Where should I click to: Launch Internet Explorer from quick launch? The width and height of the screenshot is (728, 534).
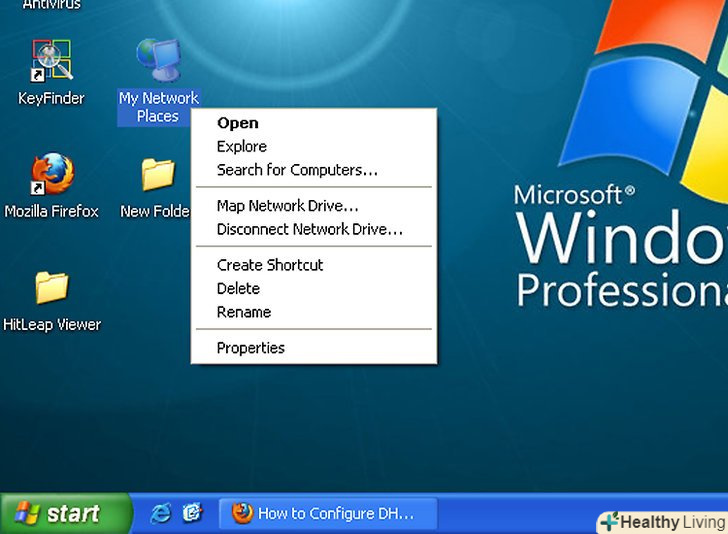pyautogui.click(x=161, y=513)
